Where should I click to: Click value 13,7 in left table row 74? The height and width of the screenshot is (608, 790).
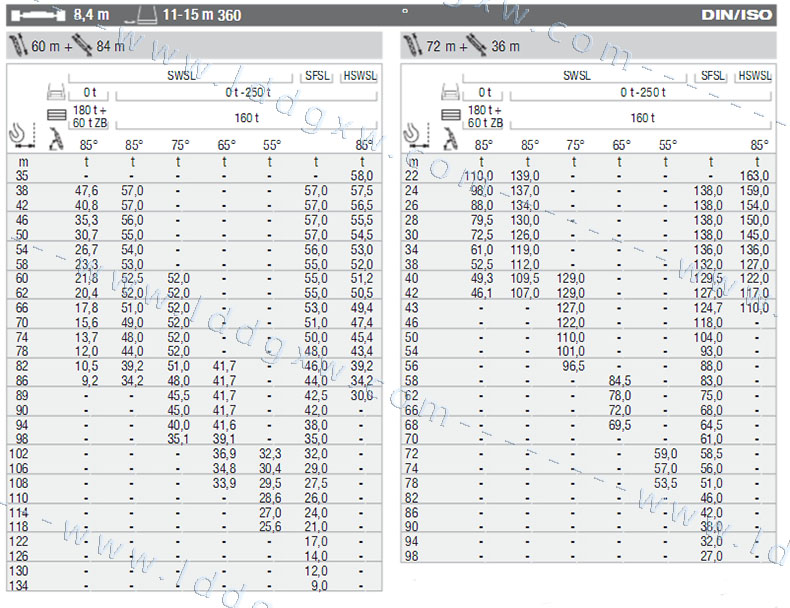click(86, 337)
